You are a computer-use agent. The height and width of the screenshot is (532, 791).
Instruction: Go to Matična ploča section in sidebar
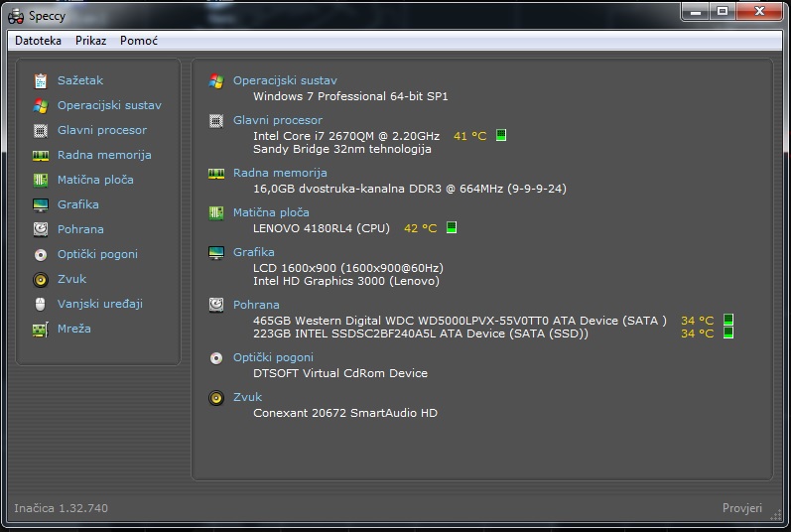95,180
